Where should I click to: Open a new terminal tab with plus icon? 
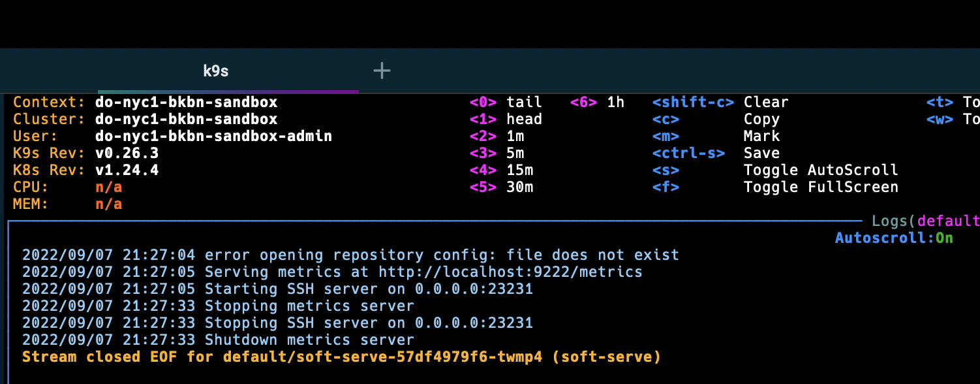coord(381,70)
